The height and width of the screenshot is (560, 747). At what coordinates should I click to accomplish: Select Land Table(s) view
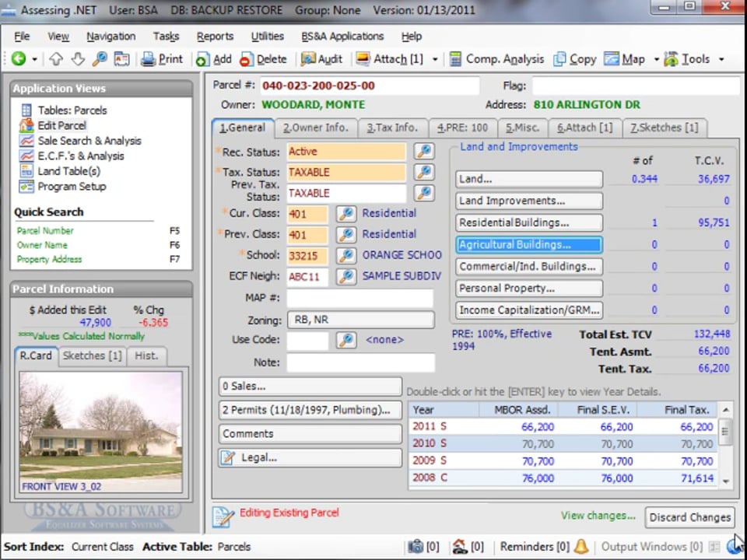click(x=60, y=171)
